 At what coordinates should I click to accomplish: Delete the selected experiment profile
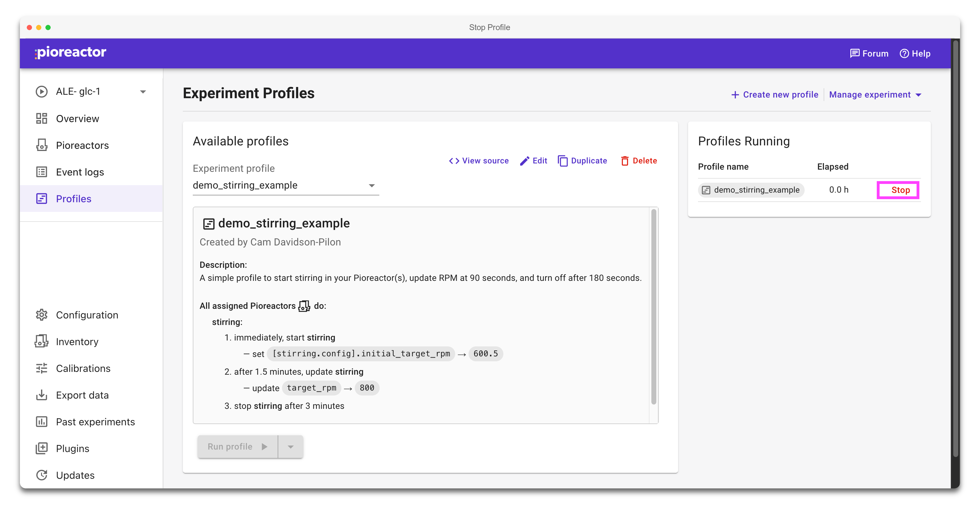coord(639,161)
